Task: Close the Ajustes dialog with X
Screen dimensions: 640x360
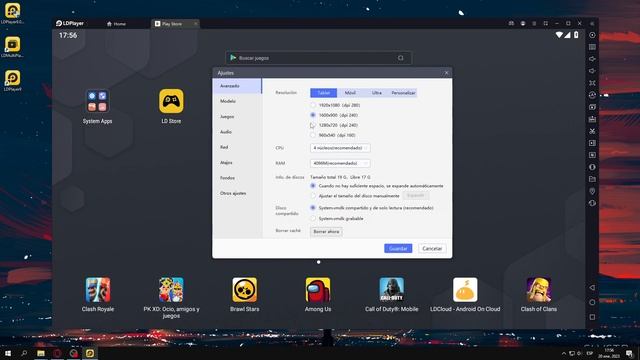Action: (446, 73)
